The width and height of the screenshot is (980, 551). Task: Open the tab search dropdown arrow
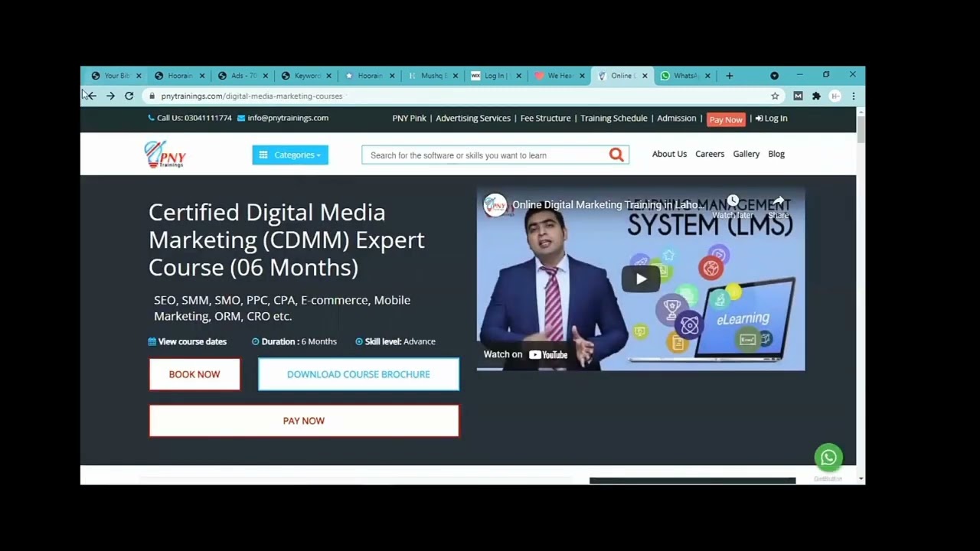tap(774, 76)
